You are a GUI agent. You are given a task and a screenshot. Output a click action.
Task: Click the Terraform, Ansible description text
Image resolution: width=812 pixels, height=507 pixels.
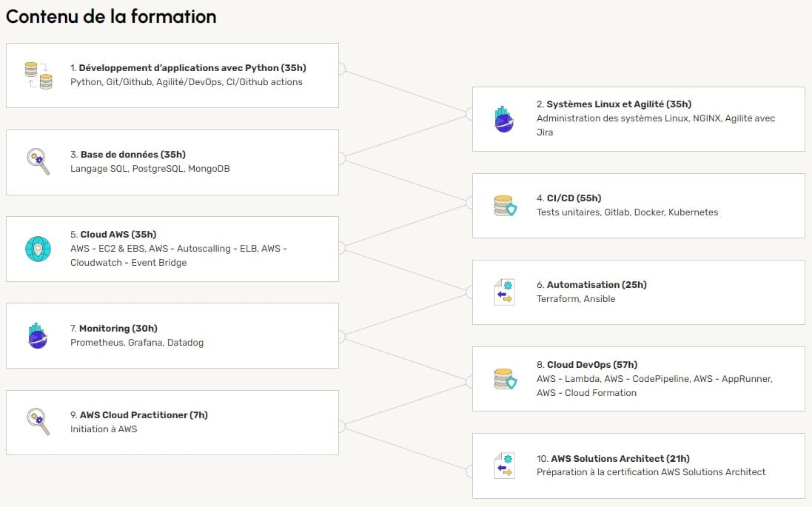576,299
